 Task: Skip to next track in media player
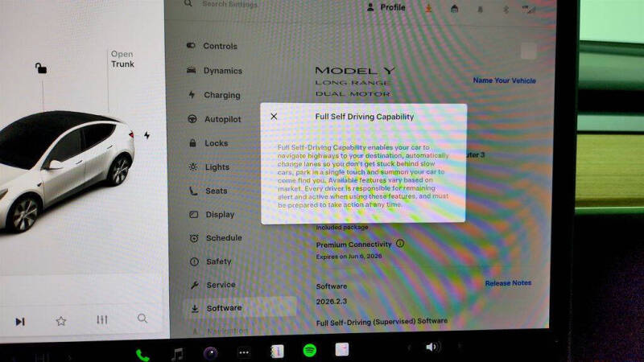point(19,321)
